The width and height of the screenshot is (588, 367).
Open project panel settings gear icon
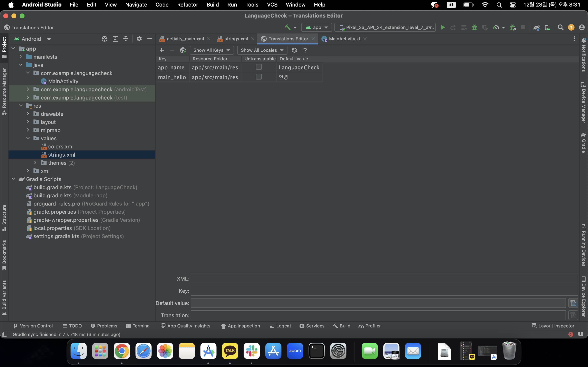coord(139,39)
